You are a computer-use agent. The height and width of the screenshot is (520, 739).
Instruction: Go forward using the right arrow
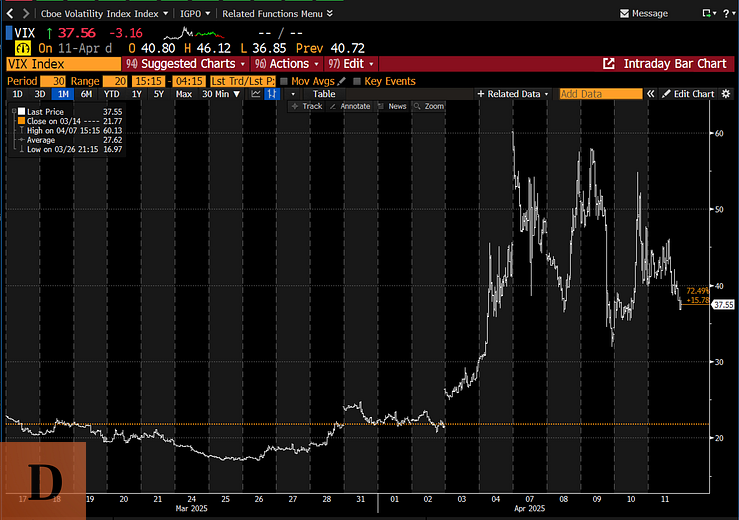[26, 14]
